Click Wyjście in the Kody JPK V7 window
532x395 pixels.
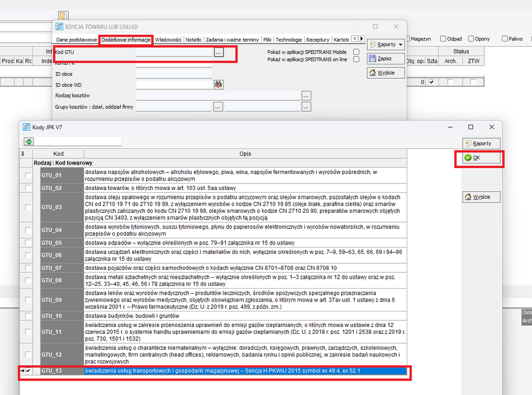(x=481, y=197)
